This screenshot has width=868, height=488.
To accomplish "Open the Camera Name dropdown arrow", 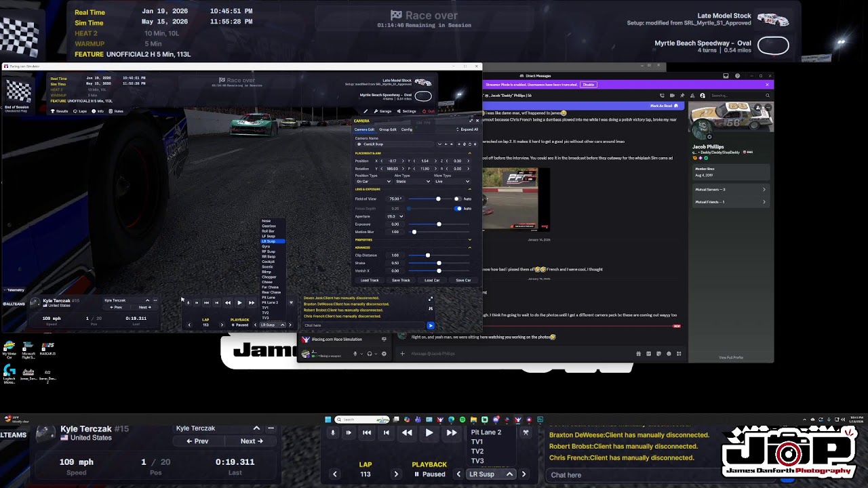I will click(439, 144).
